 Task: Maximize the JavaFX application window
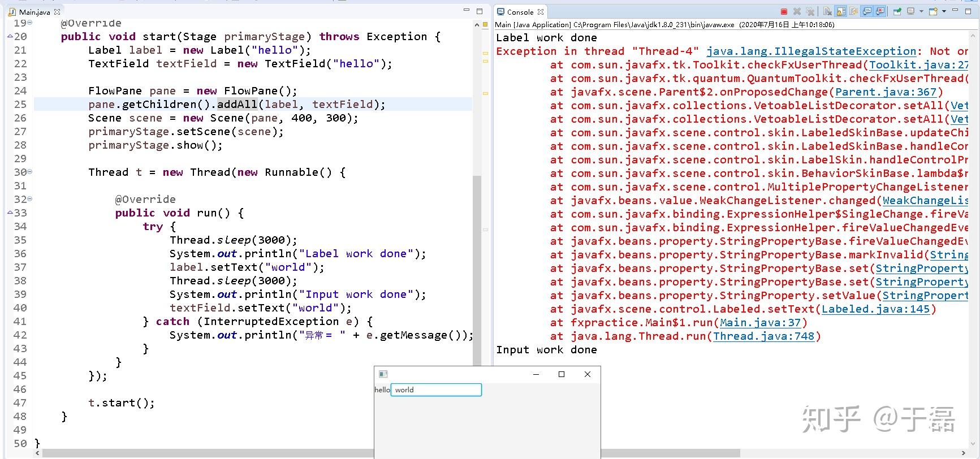(x=562, y=374)
